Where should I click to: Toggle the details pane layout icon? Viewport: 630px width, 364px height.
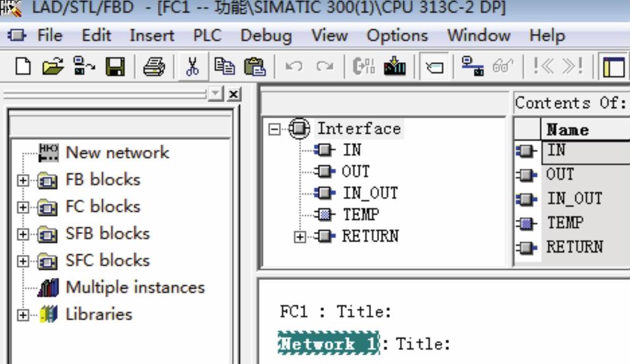[x=614, y=67]
